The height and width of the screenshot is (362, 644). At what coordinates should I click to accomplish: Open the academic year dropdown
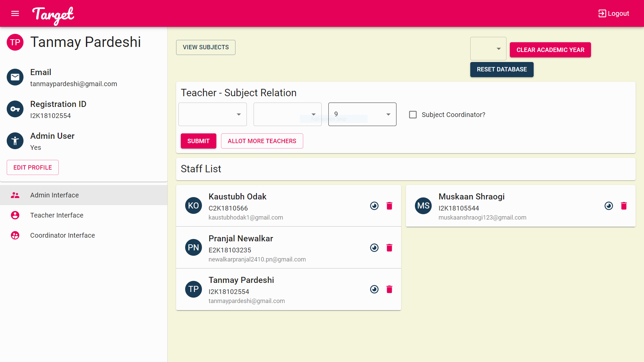pyautogui.click(x=488, y=49)
